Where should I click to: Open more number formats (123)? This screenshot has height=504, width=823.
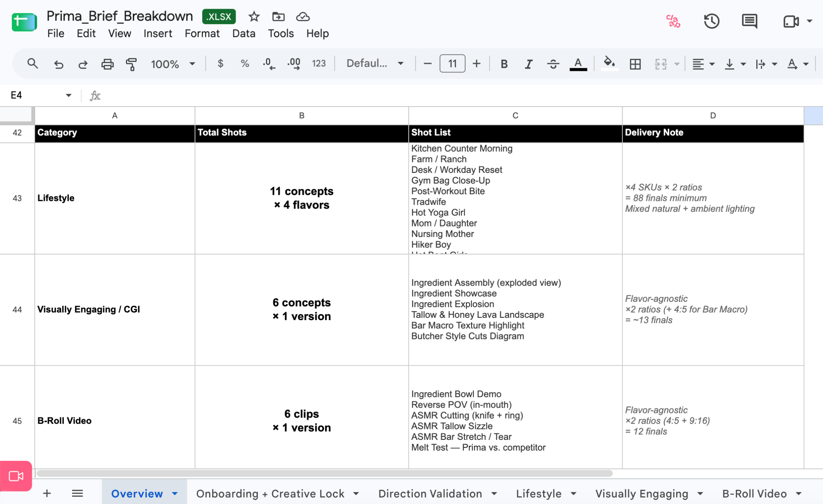(319, 64)
